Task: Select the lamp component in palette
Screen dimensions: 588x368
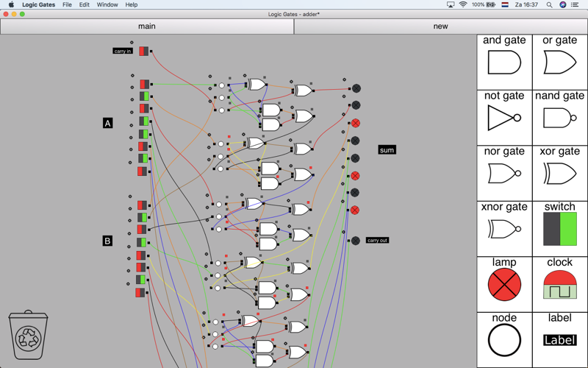Action: [504, 284]
